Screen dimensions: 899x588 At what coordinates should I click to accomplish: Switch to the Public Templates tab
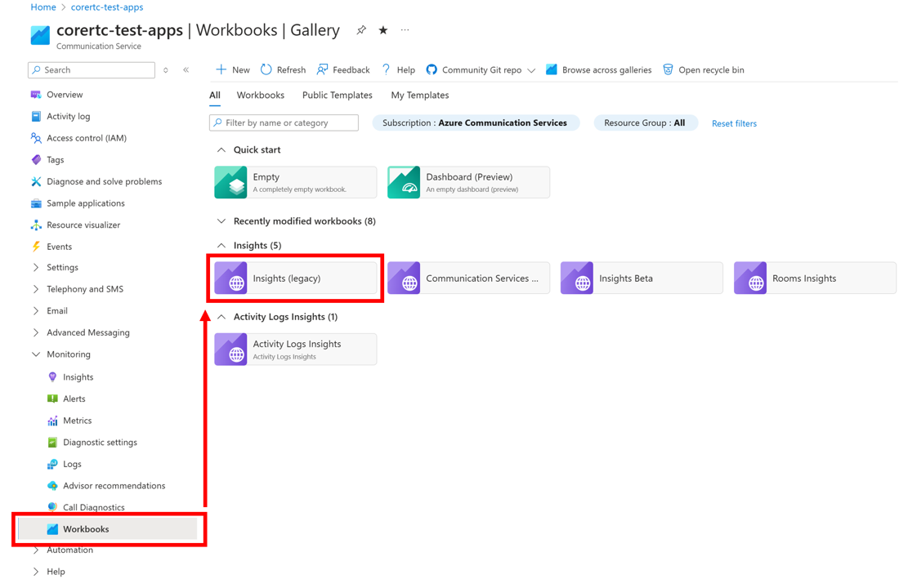[x=337, y=95]
